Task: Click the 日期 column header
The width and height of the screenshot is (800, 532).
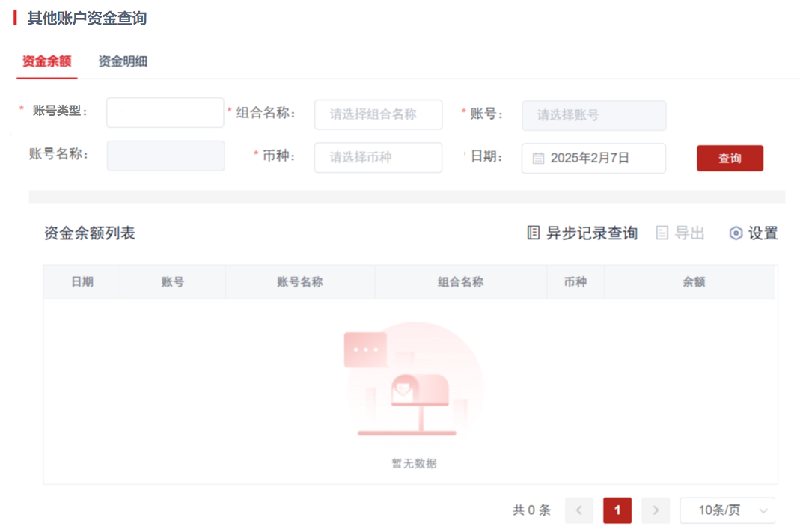Action: (x=82, y=282)
